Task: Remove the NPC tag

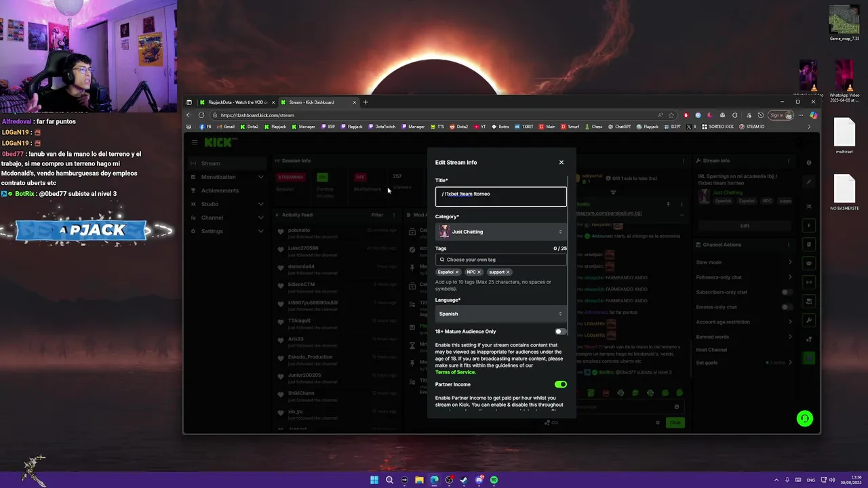Action: click(479, 272)
